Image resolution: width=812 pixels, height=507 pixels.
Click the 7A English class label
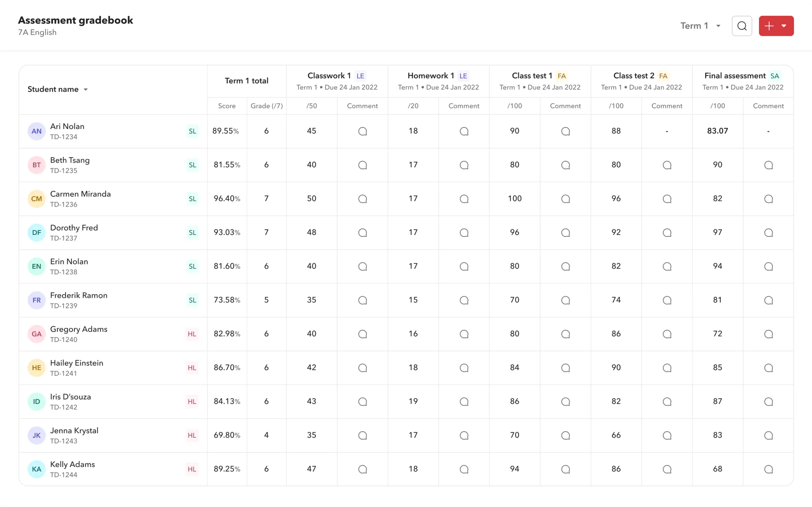click(x=37, y=32)
